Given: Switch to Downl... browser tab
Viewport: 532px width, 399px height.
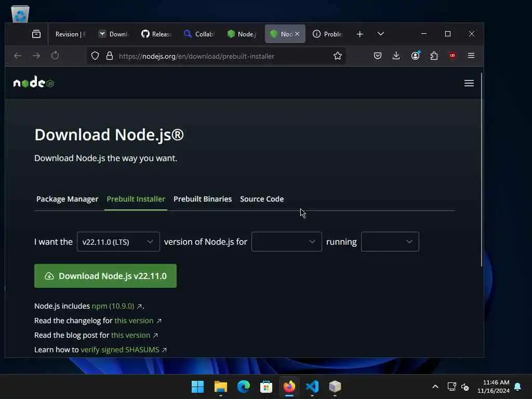Looking at the screenshot, I should coord(114,34).
